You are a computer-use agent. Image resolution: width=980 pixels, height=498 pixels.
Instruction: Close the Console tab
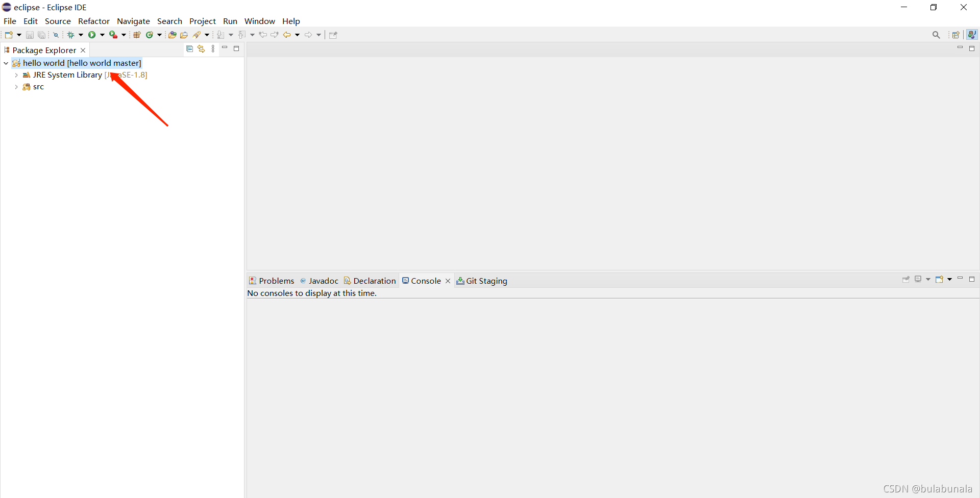[448, 281]
